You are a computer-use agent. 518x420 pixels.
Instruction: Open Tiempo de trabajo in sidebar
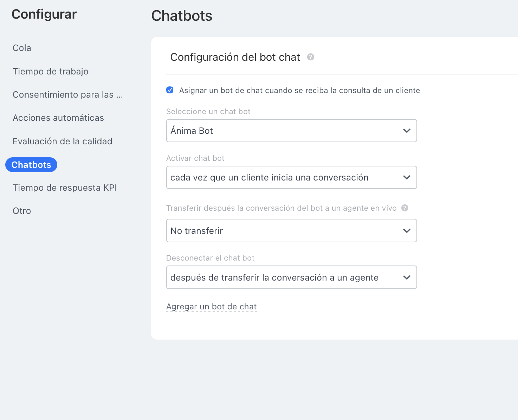[x=50, y=71]
